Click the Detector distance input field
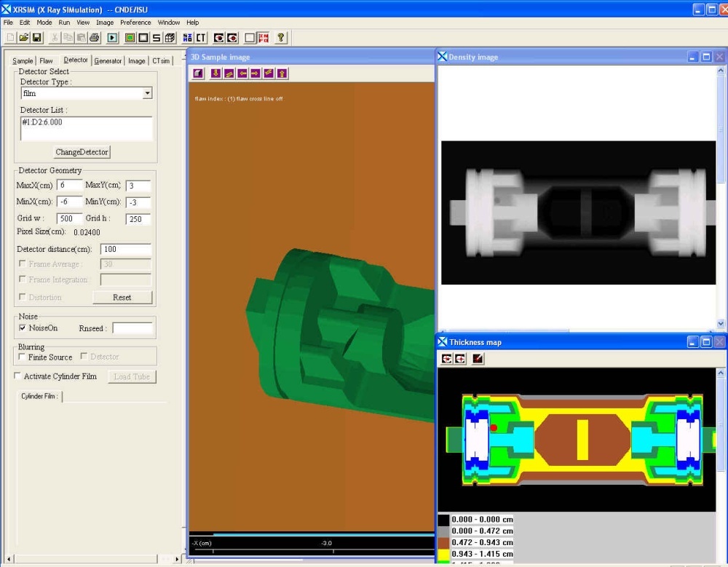The width and height of the screenshot is (728, 567). point(125,250)
